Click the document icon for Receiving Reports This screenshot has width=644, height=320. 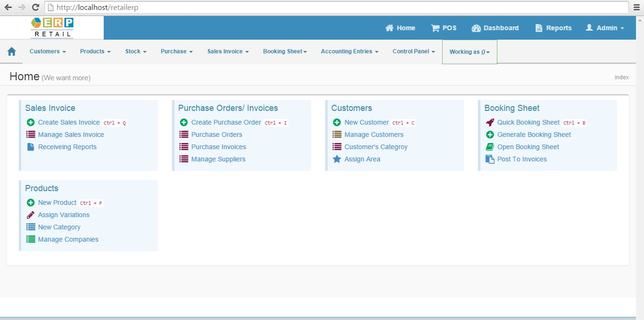coord(30,147)
